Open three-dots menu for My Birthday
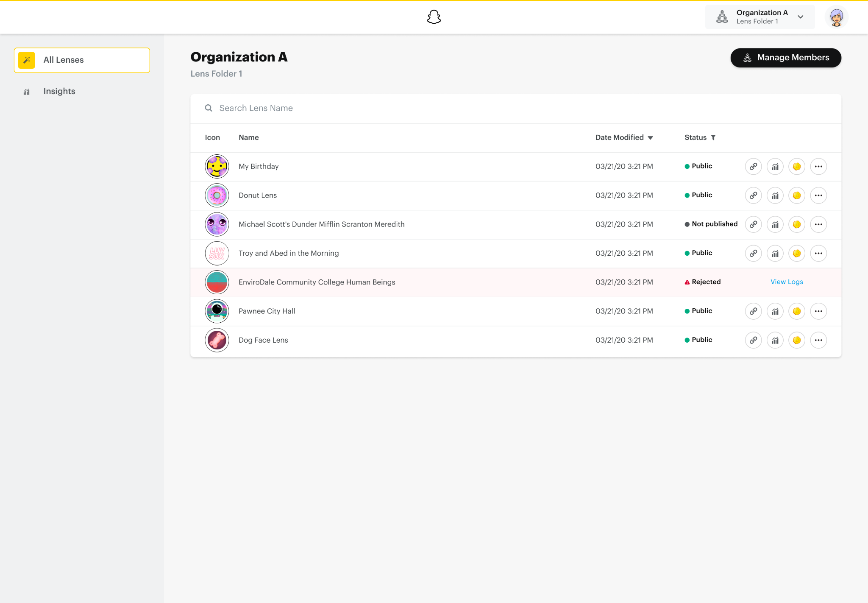This screenshot has height=603, width=868. (818, 167)
